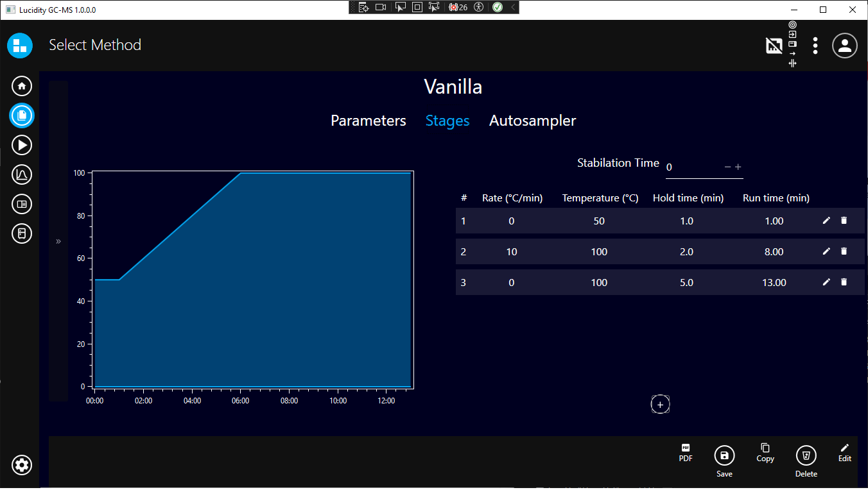
Task: Click the edit pencil for stage 1
Action: 826,221
